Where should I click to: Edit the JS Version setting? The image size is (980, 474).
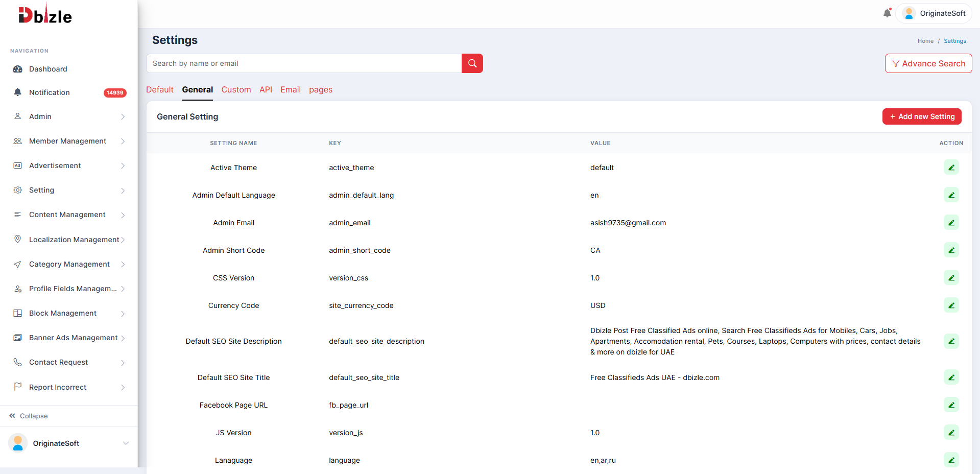[x=951, y=433]
